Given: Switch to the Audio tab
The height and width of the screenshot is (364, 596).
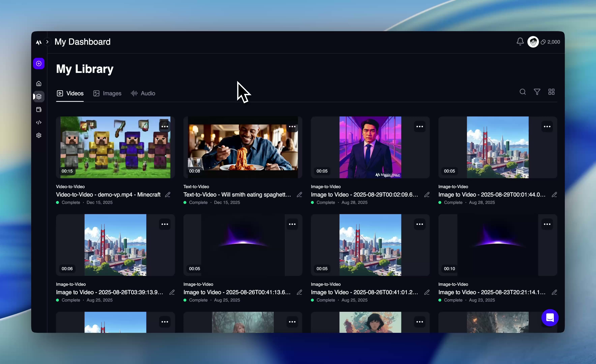Looking at the screenshot, I should [143, 93].
